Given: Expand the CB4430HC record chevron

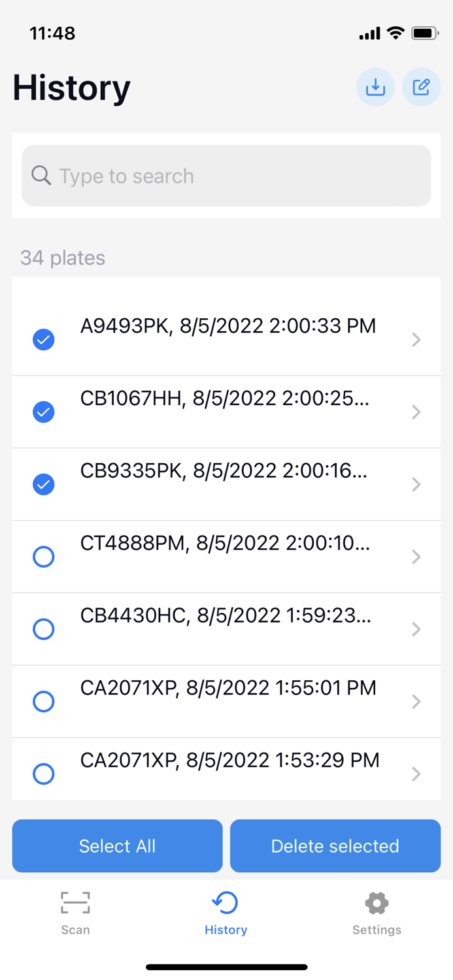Looking at the screenshot, I should (416, 629).
